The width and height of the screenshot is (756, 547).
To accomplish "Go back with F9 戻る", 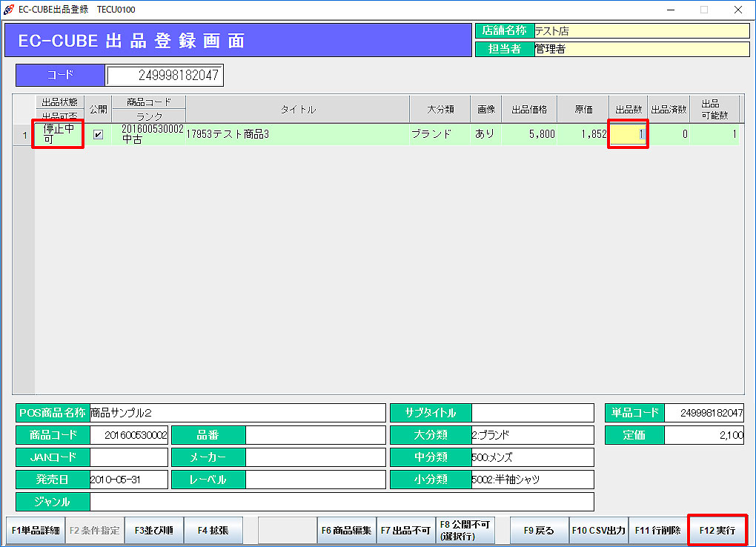I will [540, 531].
